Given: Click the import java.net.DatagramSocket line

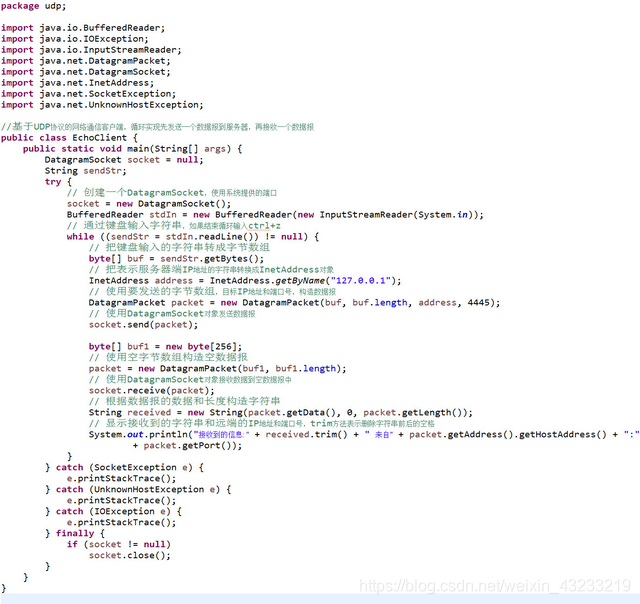Looking at the screenshot, I should click(x=86, y=72).
